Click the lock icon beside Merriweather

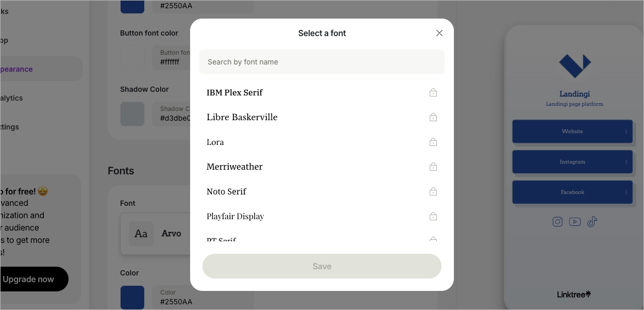click(x=433, y=167)
